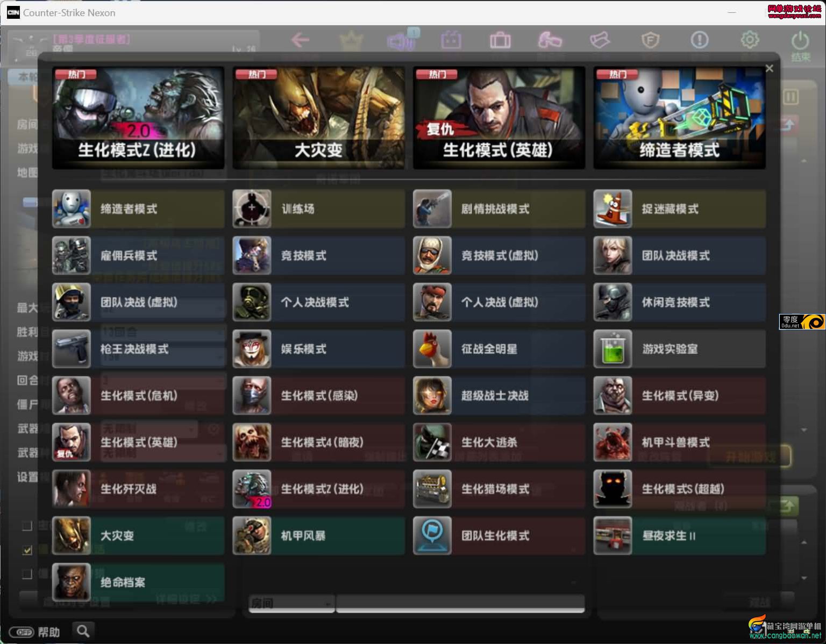Select 捉迷藏模式 traffic cone icon

[613, 209]
